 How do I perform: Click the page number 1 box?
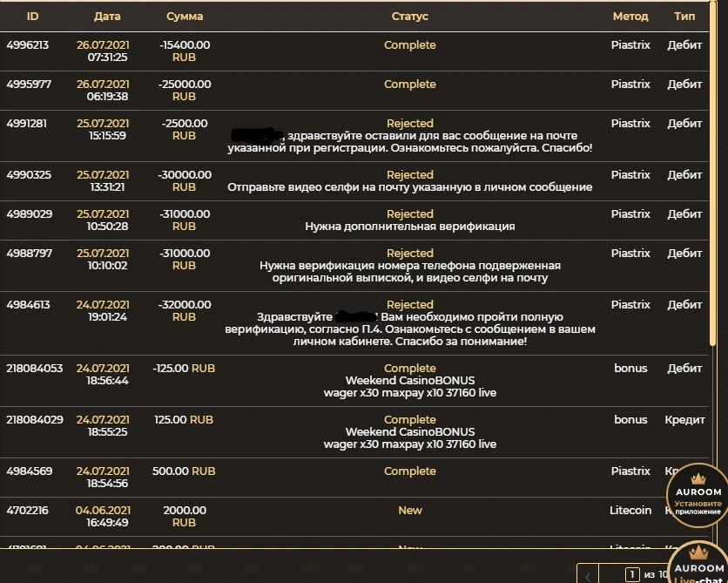632,574
